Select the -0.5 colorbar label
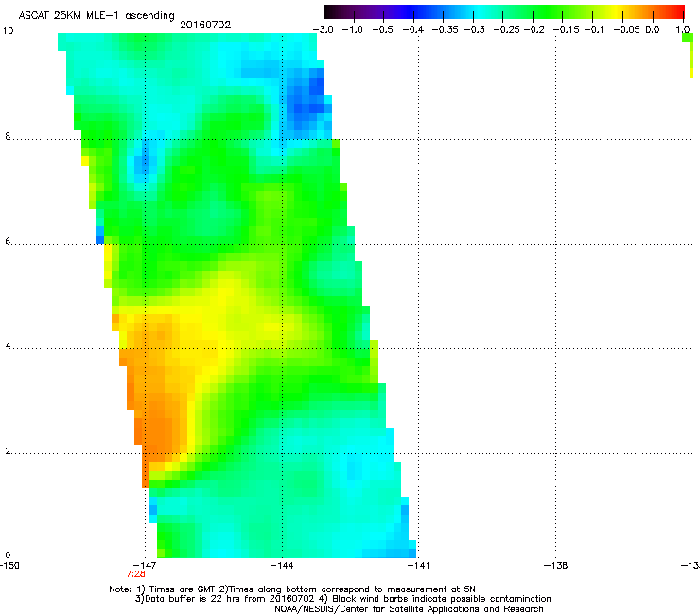Screen dimensions: 700x615 382,30
